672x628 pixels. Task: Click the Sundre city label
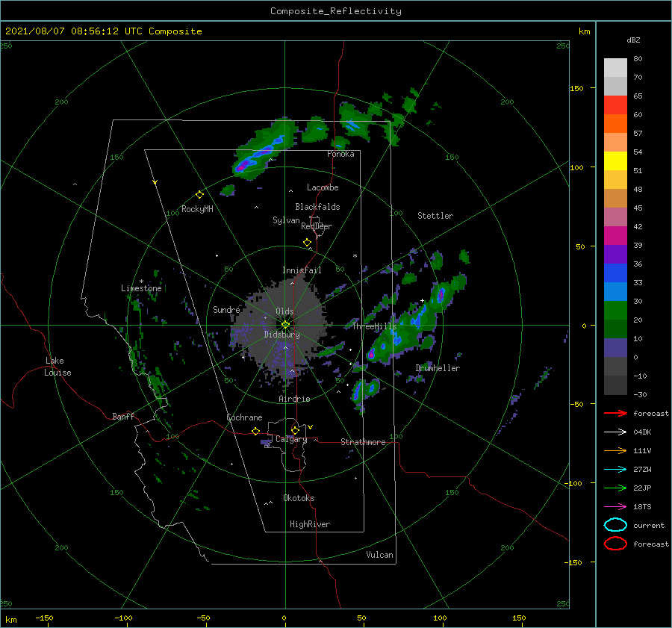pos(226,310)
